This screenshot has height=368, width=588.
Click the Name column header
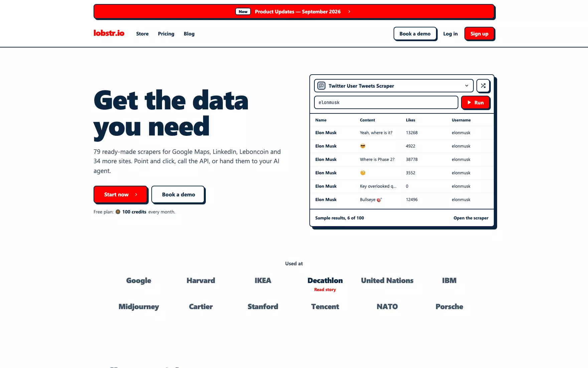[321, 120]
